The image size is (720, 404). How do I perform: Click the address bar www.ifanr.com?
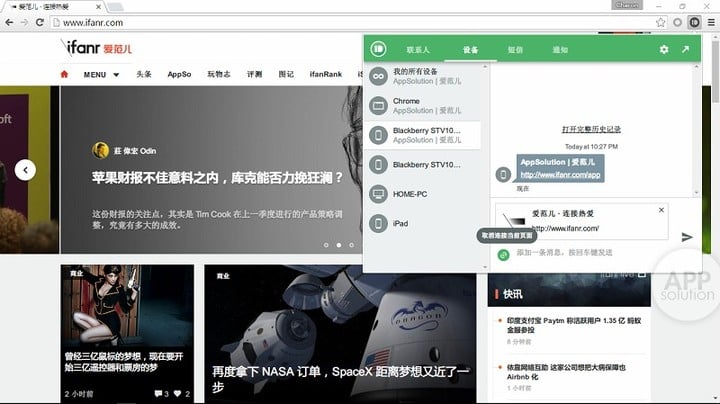tap(354, 22)
